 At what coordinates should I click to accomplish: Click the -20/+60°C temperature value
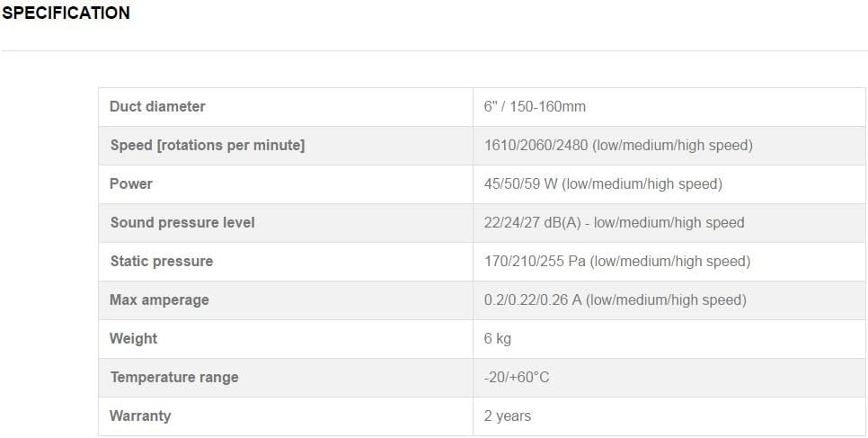[x=517, y=377]
